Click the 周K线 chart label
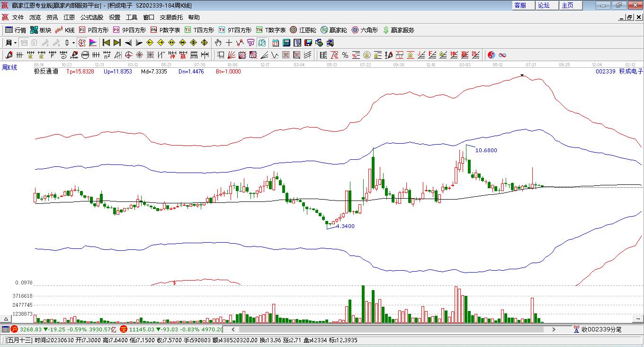644x347 pixels. tap(9, 67)
